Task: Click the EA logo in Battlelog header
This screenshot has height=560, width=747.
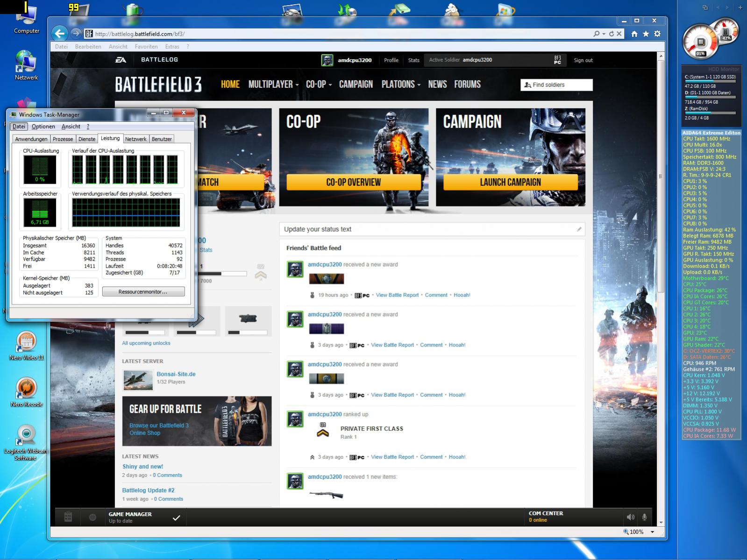Action: coord(121,60)
